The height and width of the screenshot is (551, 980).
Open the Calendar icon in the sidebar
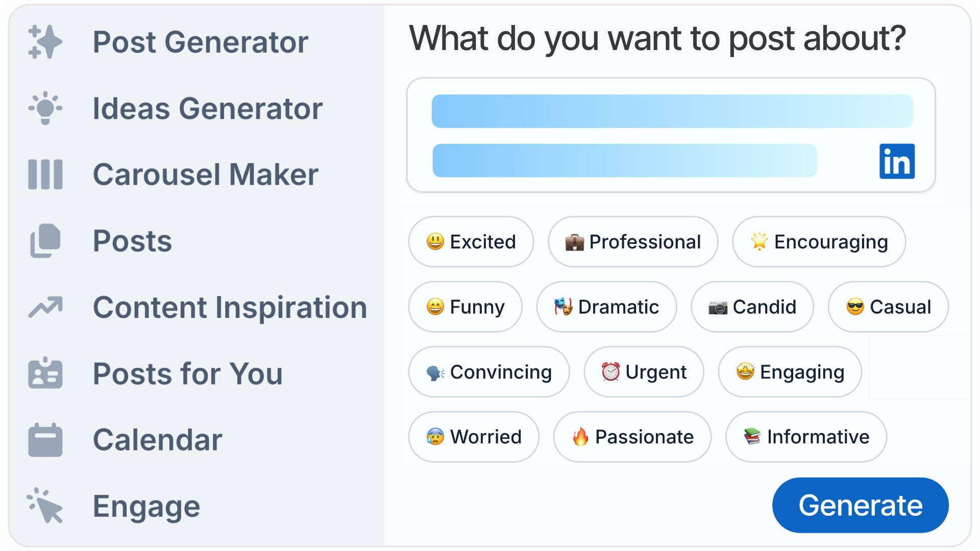point(45,439)
